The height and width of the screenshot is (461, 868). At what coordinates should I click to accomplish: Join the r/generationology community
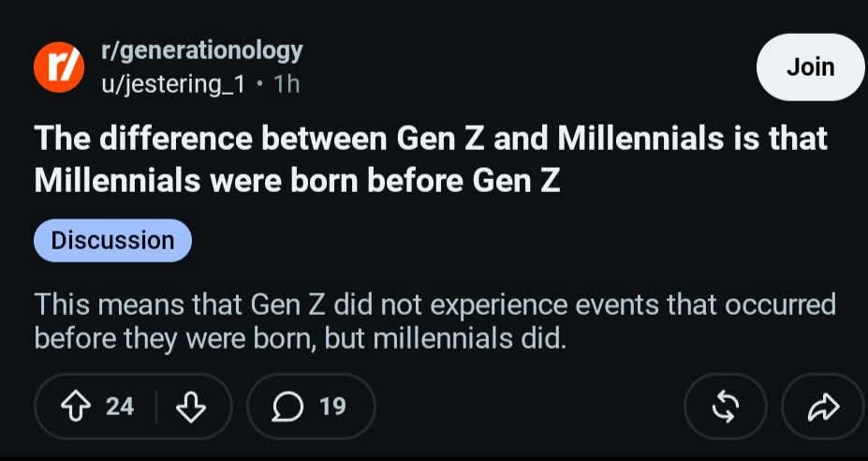811,67
